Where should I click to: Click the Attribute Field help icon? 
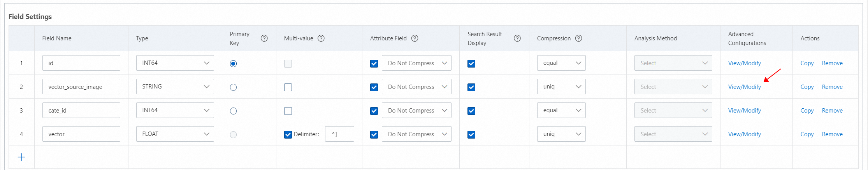tap(415, 38)
